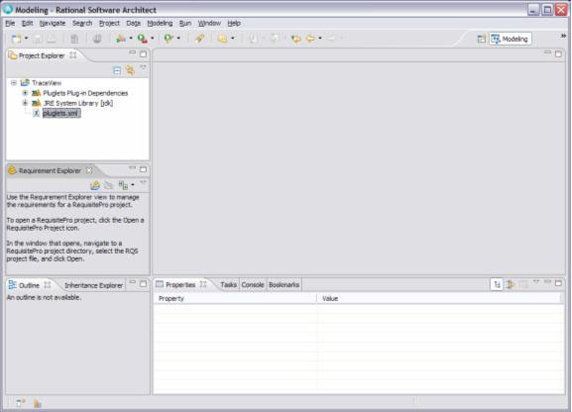Image resolution: width=572 pixels, height=412 pixels.
Task: Maximize the Requirement Explorer panel
Action: tap(143, 169)
